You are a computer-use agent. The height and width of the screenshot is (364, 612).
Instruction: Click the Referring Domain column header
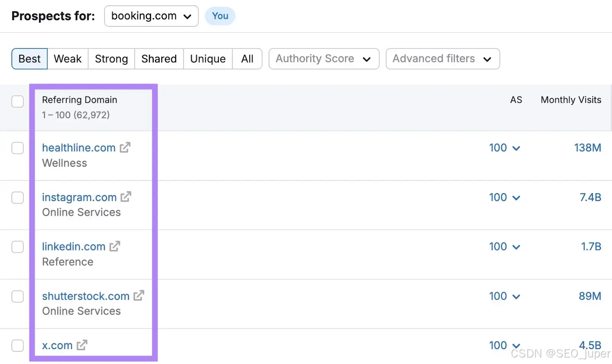pyautogui.click(x=80, y=100)
